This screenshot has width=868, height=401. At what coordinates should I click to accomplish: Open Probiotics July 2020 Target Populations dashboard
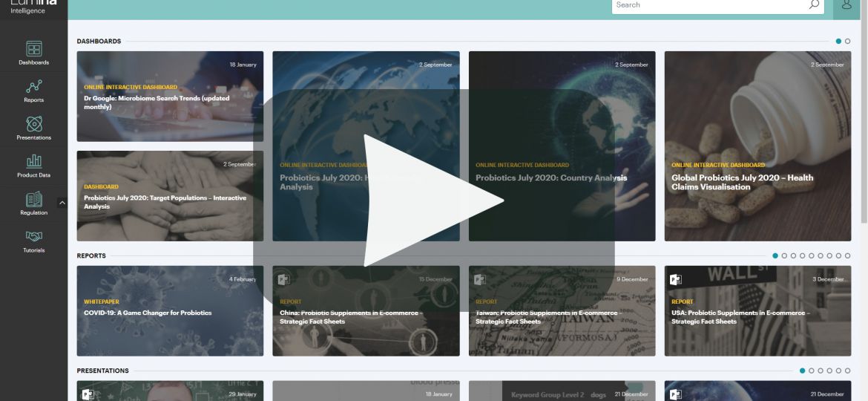[x=170, y=196]
